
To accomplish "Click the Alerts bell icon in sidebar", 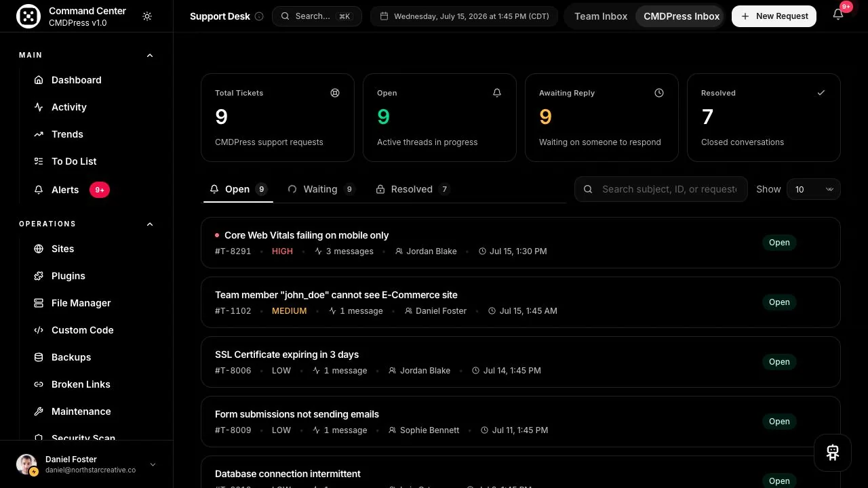I will [39, 190].
